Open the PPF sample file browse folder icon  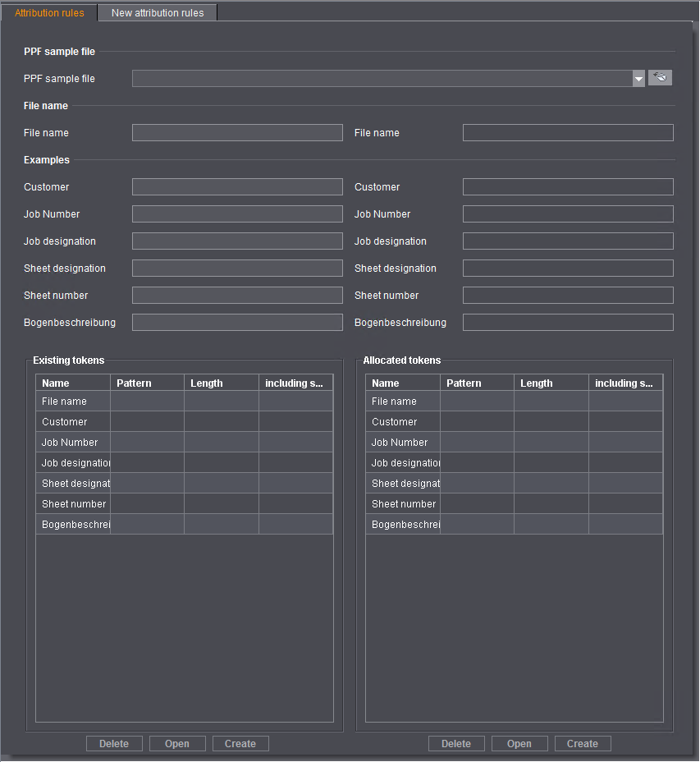tap(660, 77)
